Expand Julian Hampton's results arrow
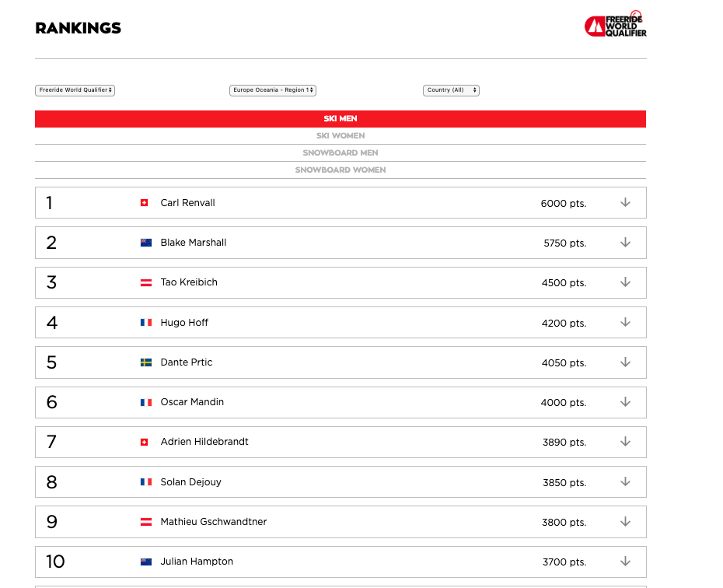 (625, 562)
